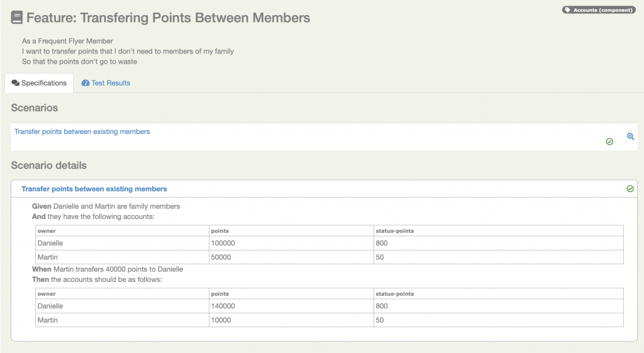Open the Transfer points between existing members link
Image resolution: width=644 pixels, height=353 pixels.
click(x=82, y=132)
